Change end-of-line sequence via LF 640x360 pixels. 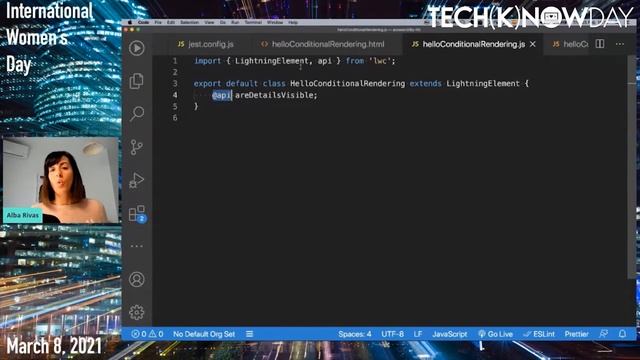(x=418, y=334)
